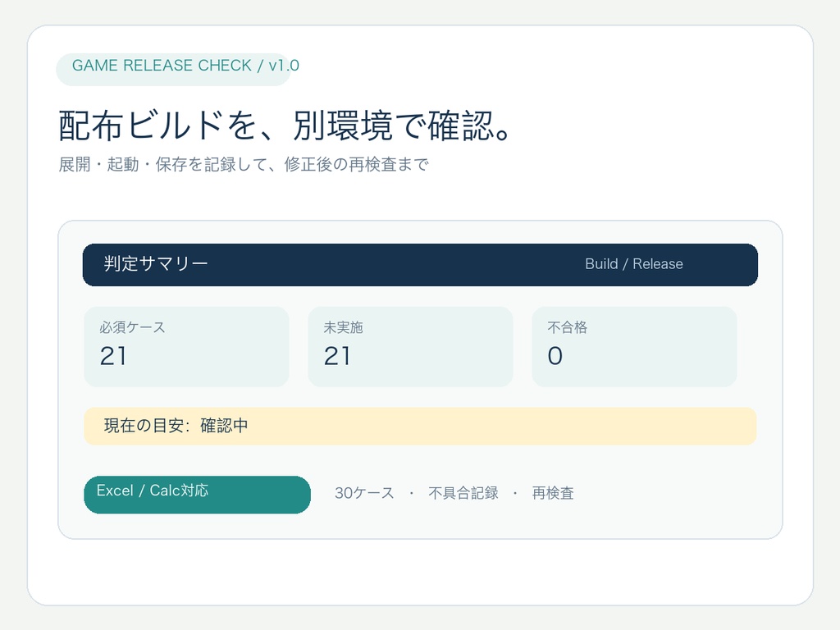Click the subtitle 展開・起動・保存を記録して、修正後の再検査まで

[244, 164]
